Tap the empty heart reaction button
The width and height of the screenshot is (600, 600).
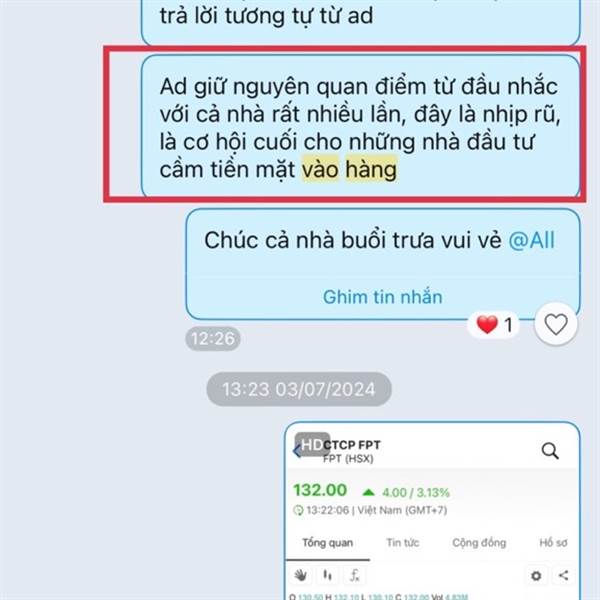(556, 324)
